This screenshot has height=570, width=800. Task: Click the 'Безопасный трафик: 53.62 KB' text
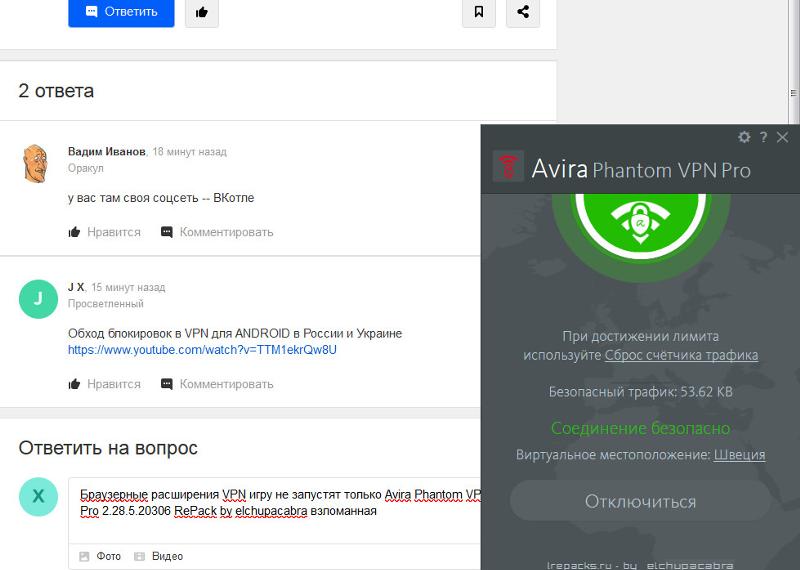tap(640, 392)
